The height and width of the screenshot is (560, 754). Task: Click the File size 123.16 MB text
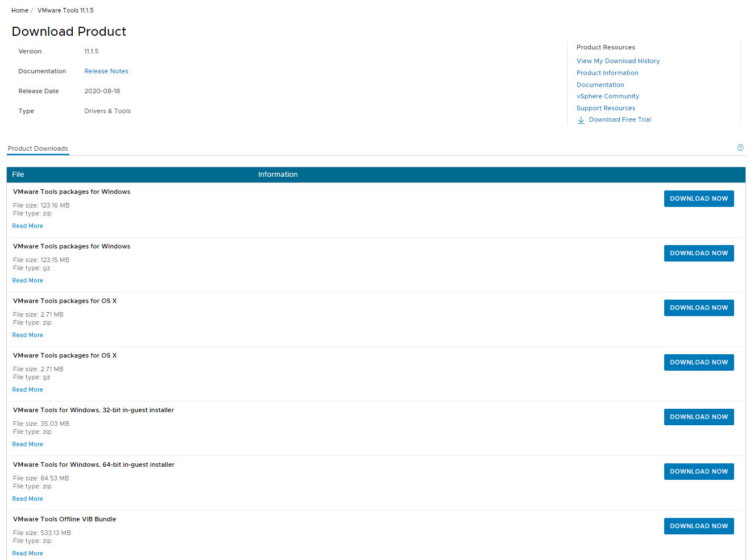pos(42,205)
